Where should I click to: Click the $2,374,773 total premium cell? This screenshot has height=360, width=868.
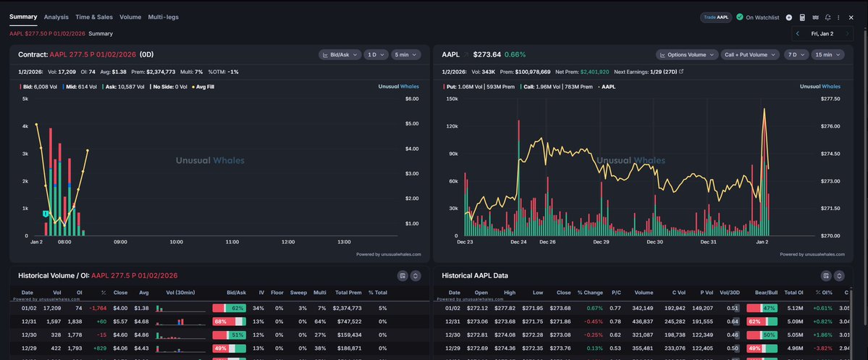tap(347, 308)
